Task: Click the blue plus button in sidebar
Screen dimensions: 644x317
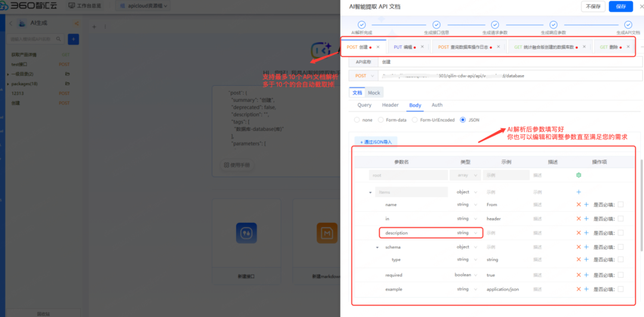Action: (73, 39)
